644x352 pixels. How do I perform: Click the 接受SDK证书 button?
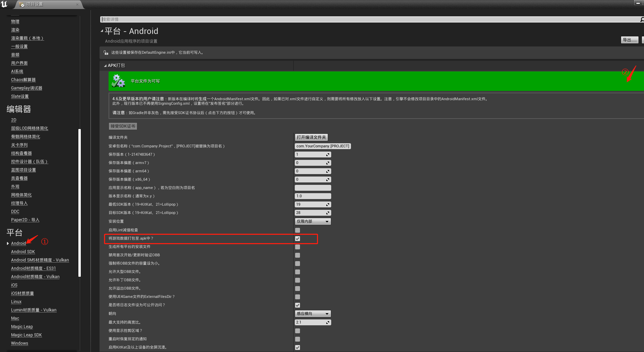point(123,126)
